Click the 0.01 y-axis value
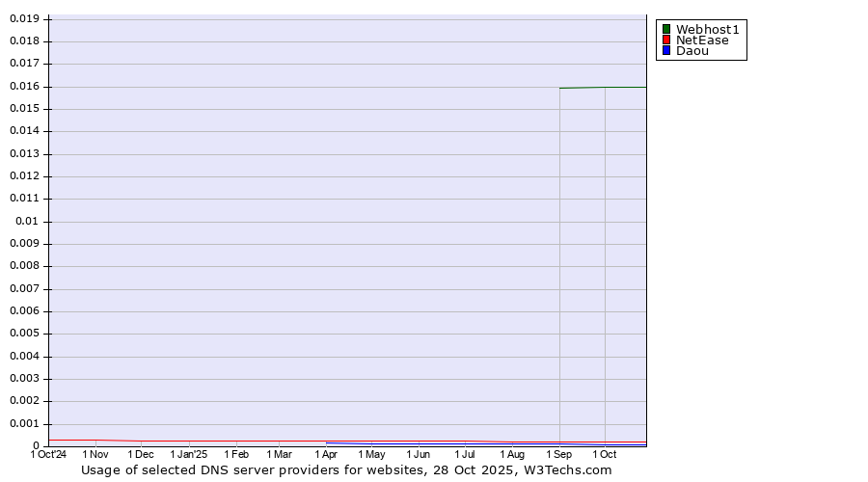The width and height of the screenshot is (868, 482). (x=28, y=221)
